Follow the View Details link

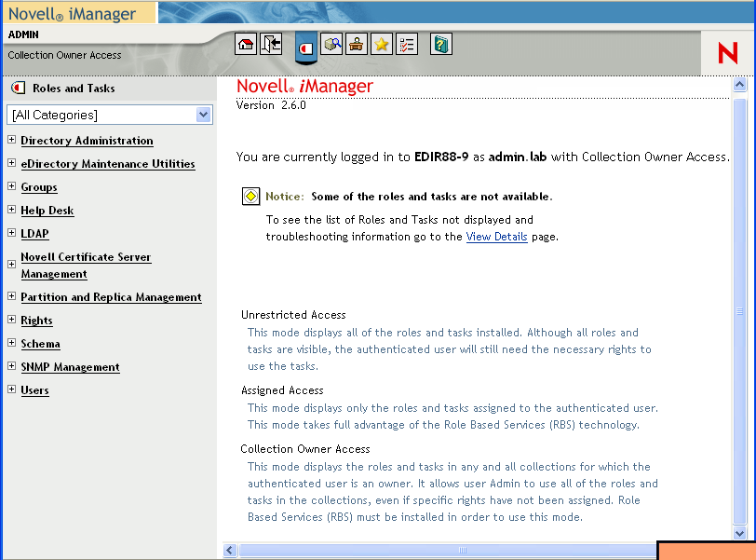click(496, 237)
